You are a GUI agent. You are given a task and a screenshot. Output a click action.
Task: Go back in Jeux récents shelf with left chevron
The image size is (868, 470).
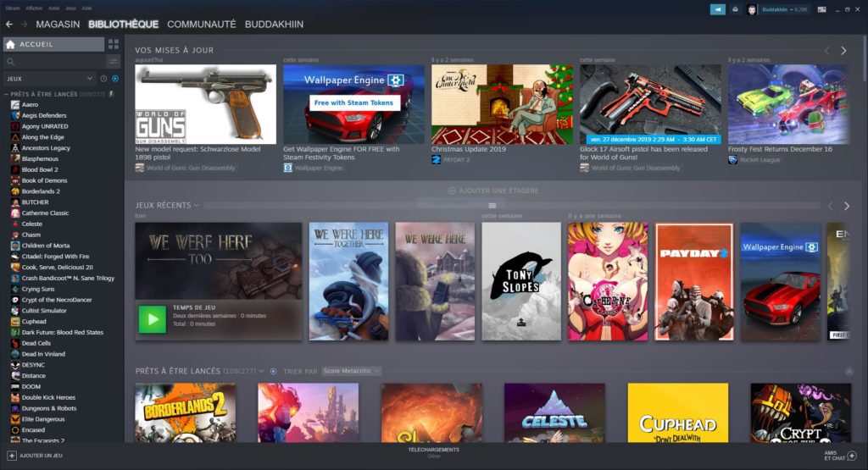(x=830, y=206)
